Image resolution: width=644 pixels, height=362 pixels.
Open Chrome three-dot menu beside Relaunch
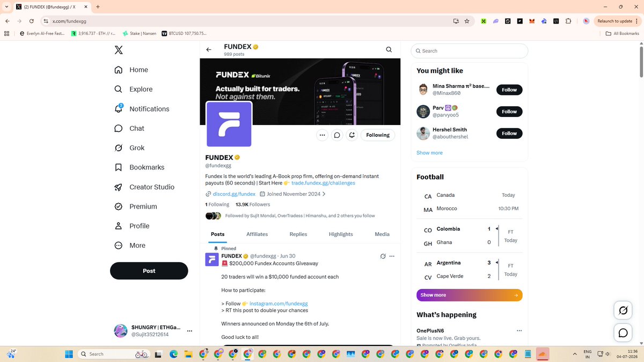coord(638,21)
